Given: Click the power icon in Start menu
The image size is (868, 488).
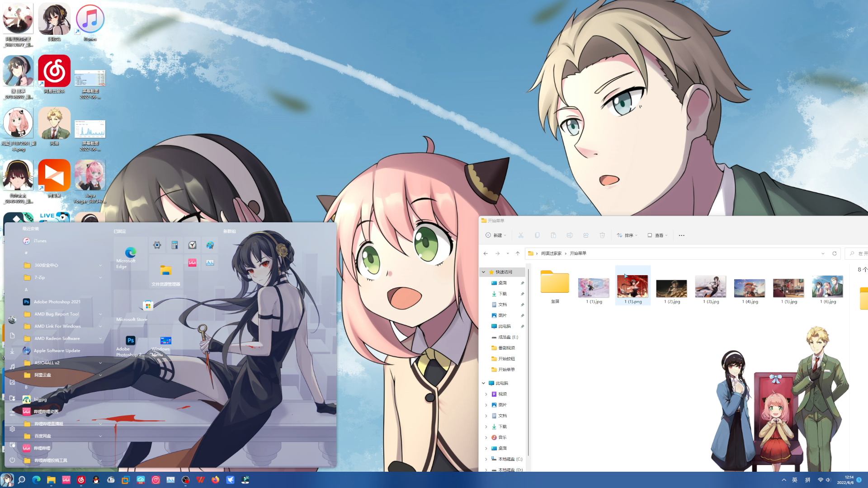Looking at the screenshot, I should click(12, 460).
